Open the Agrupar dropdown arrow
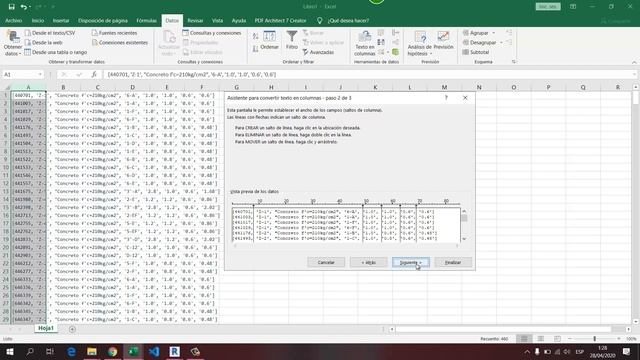This screenshot has height=360, width=640. point(493,33)
